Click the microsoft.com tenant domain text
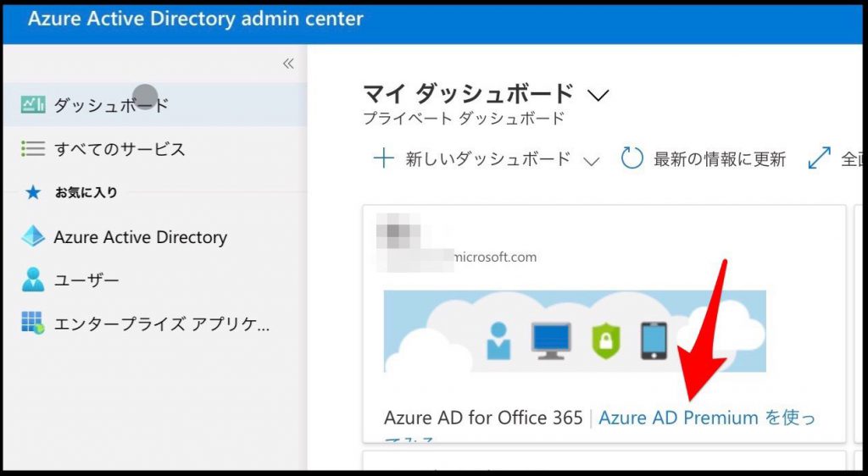The width and height of the screenshot is (868, 476). point(495,257)
